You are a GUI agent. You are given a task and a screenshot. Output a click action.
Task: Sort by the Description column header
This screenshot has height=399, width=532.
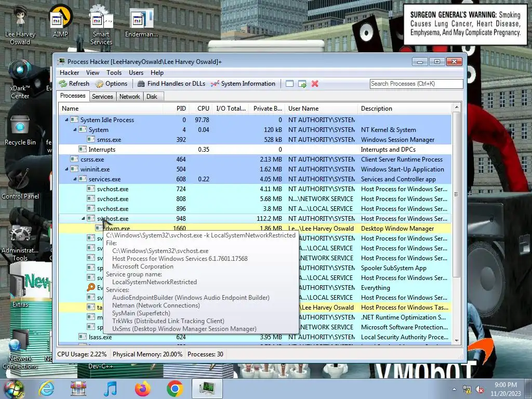tap(404, 109)
